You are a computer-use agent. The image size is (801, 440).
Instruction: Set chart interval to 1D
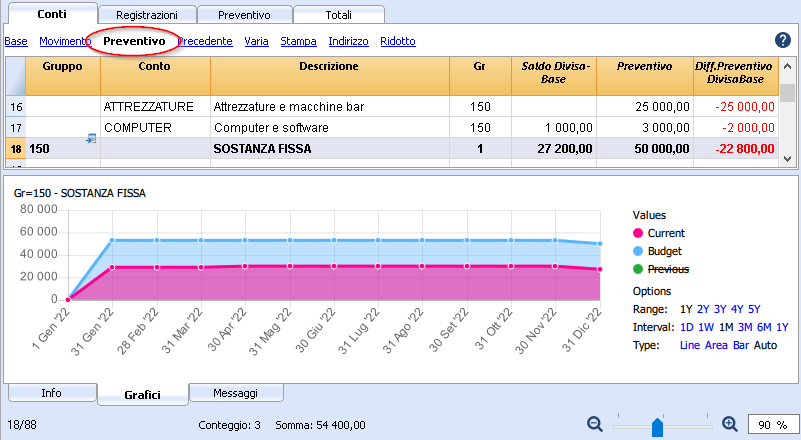click(x=687, y=327)
